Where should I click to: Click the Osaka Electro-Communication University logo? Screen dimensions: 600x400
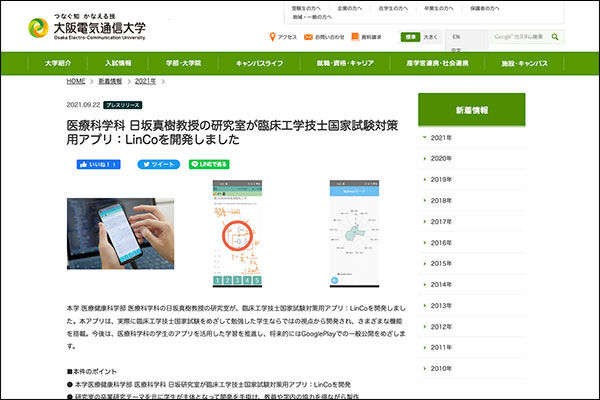pyautogui.click(x=87, y=27)
